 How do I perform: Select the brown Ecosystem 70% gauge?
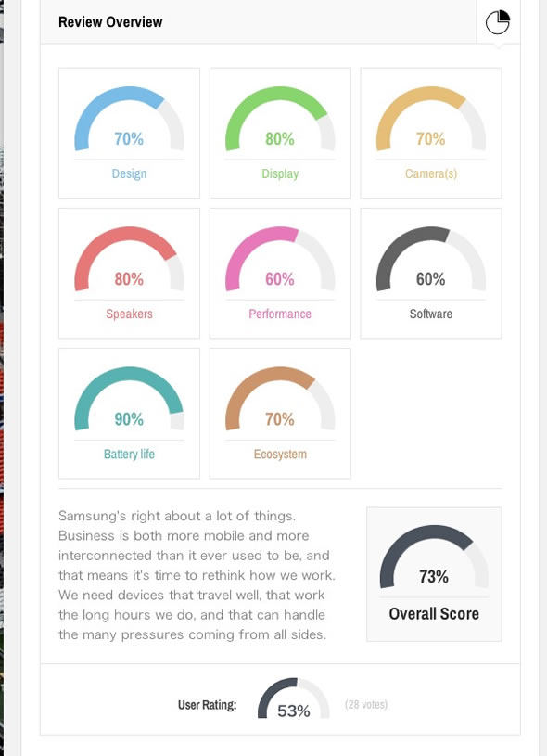280,399
